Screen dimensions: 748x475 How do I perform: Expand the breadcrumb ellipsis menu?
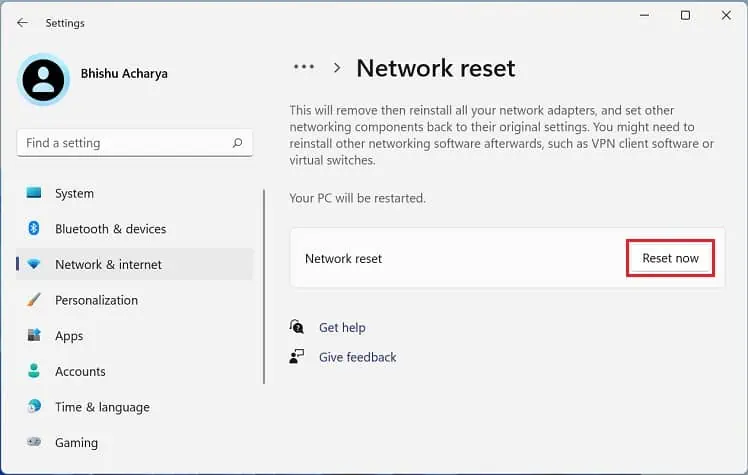pyautogui.click(x=303, y=67)
